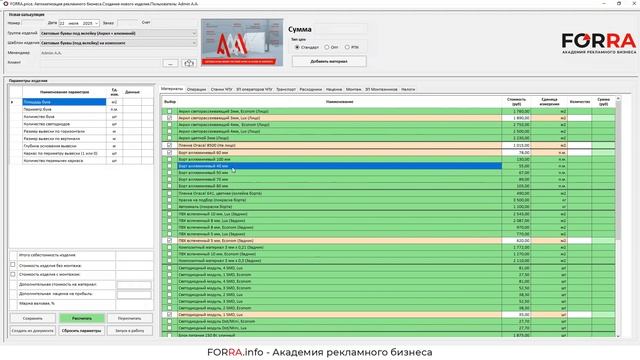Switch to the ЗП Монтажников tab
The image size is (640, 360).
click(381, 89)
